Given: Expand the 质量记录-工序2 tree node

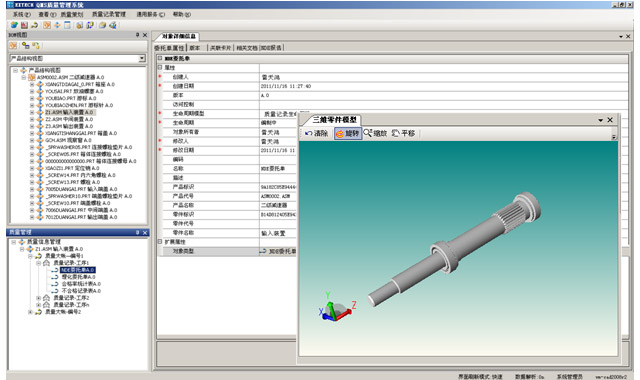Looking at the screenshot, I should coord(38,298).
